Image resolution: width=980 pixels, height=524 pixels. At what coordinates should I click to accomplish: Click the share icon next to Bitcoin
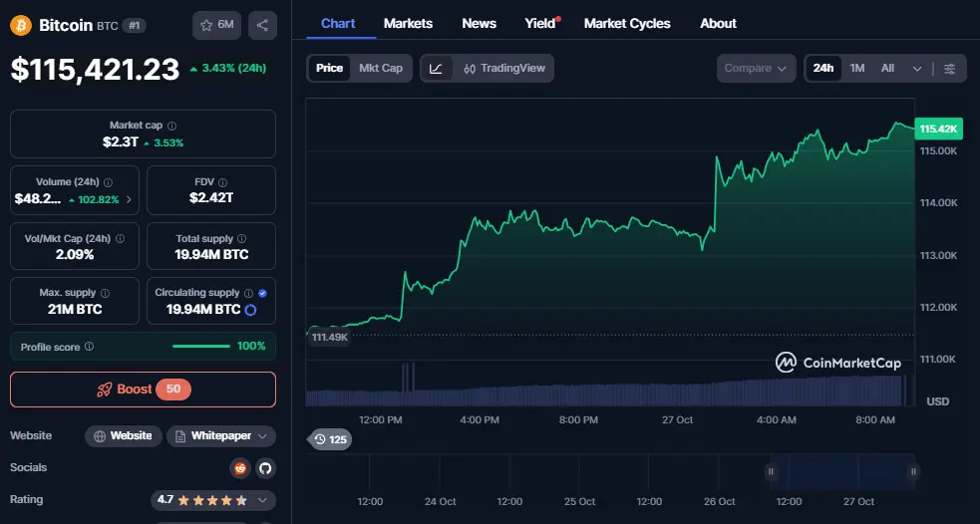point(262,25)
